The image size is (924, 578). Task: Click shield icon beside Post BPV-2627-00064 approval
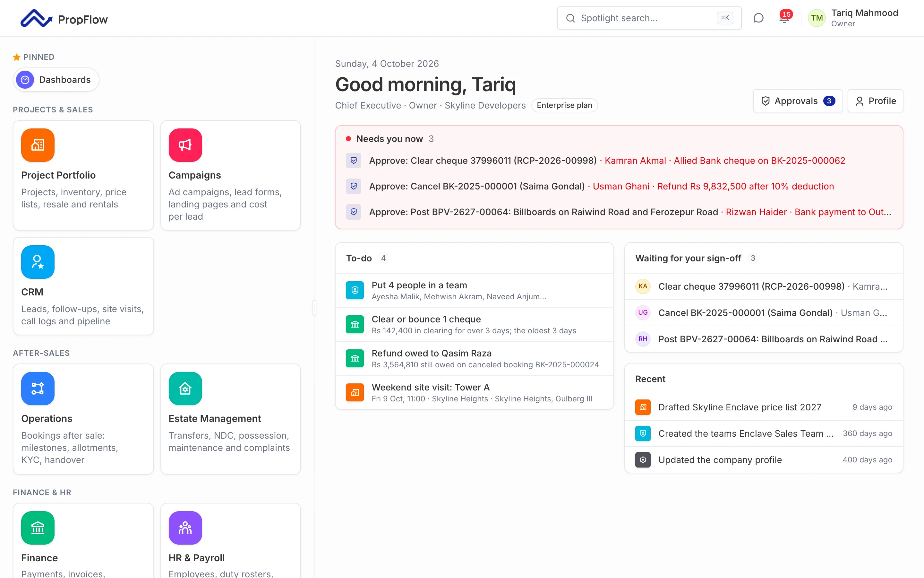[x=354, y=212]
